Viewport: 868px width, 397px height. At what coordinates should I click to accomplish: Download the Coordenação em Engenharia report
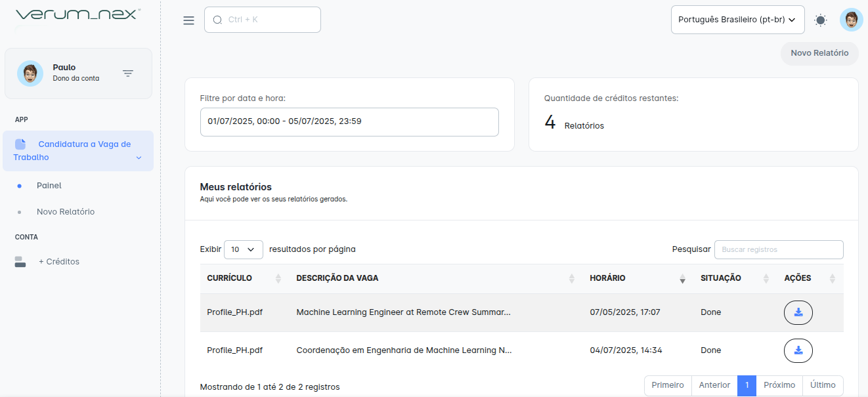pyautogui.click(x=798, y=350)
